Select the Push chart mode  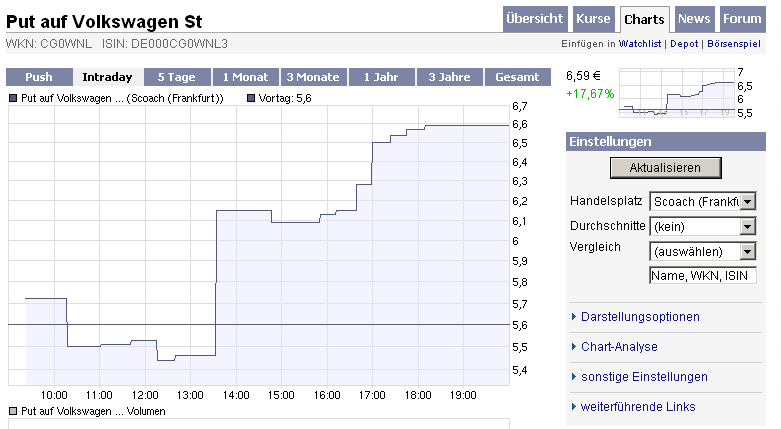coord(39,77)
